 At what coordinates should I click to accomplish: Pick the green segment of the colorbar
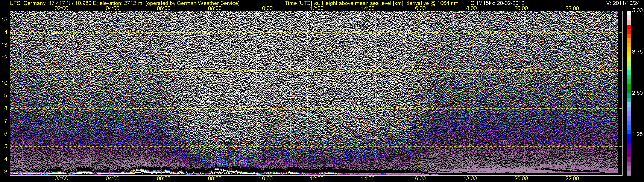click(629, 87)
